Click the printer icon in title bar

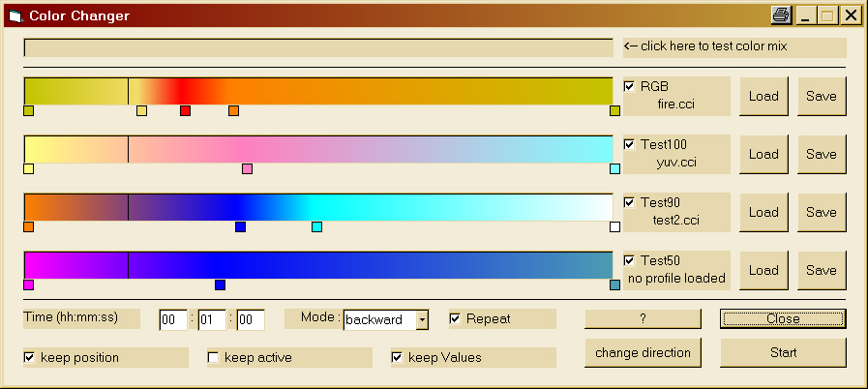pyautogui.click(x=782, y=15)
